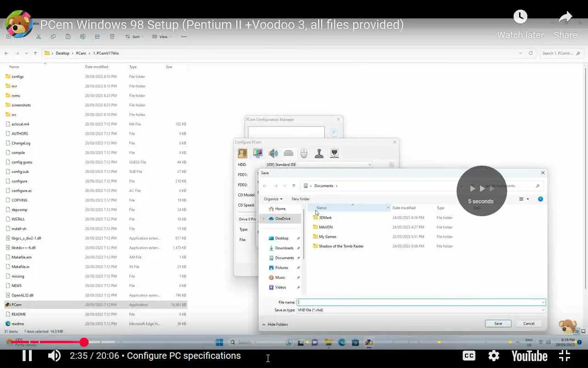Refresh the Explorer folder view
The height and width of the screenshot is (368, 588).
[x=531, y=53]
